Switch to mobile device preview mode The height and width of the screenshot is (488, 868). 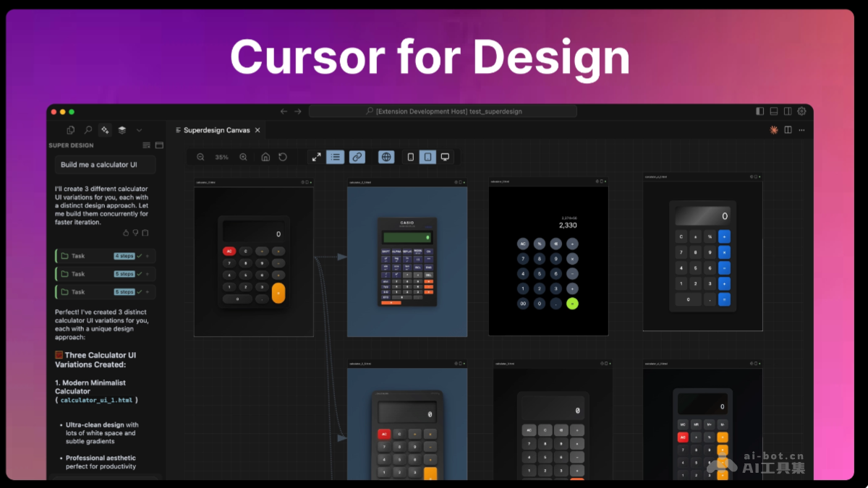point(409,157)
